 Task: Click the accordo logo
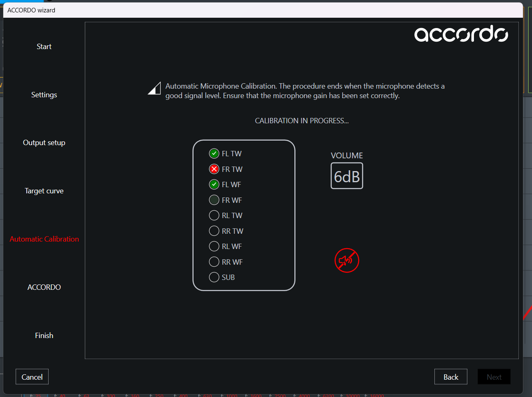click(x=461, y=35)
